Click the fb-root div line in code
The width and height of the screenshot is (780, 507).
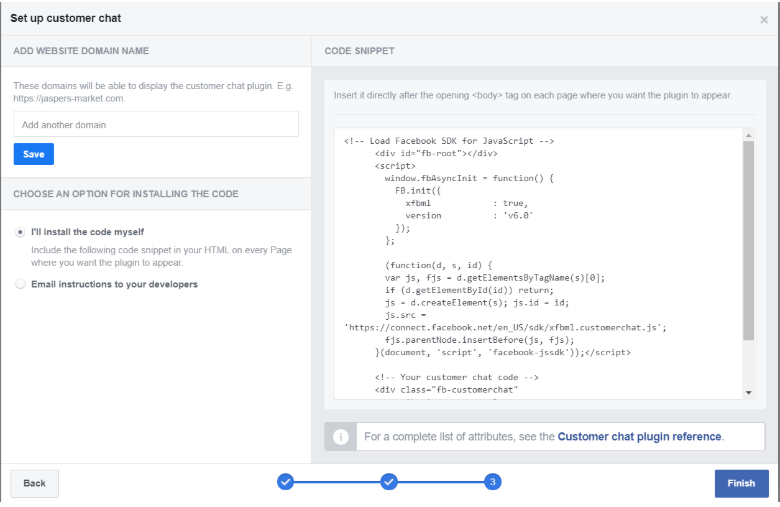point(436,153)
